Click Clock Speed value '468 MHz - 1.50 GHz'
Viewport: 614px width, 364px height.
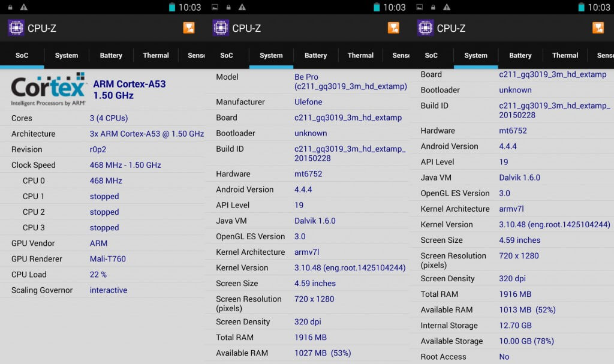click(125, 165)
